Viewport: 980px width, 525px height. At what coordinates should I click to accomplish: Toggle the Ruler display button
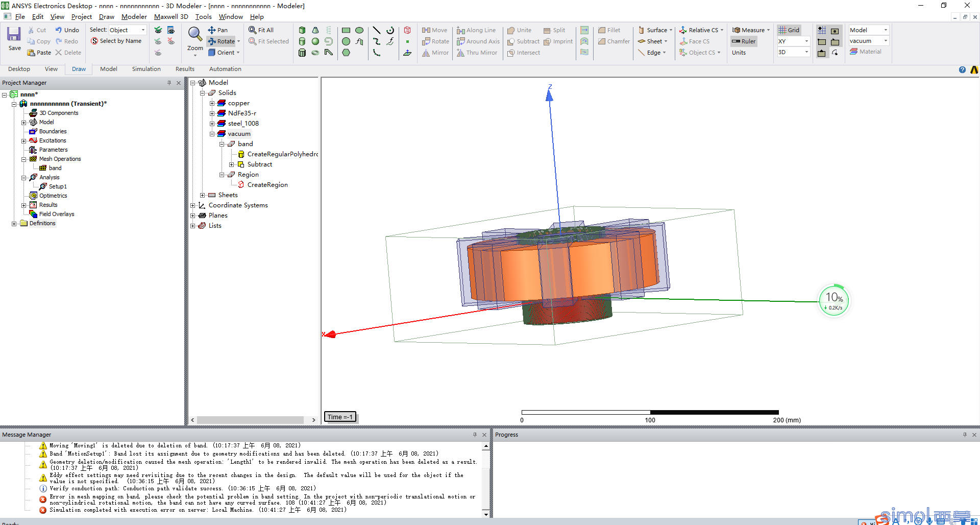(x=744, y=41)
